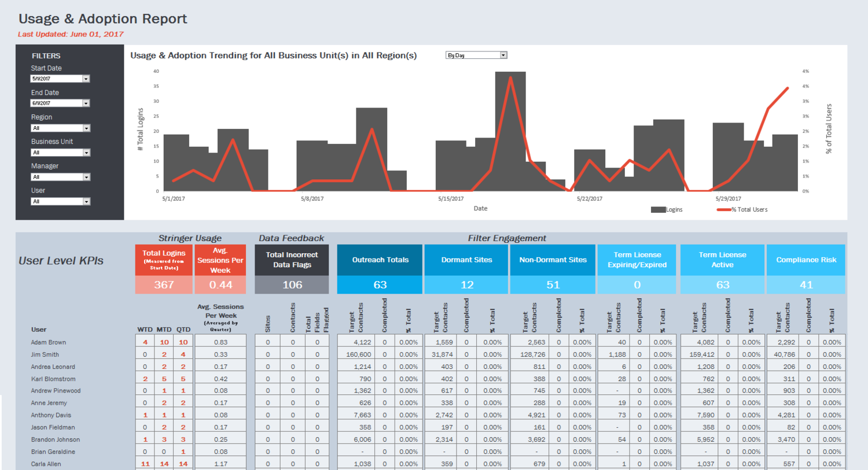This screenshot has width=868, height=470.
Task: Click the Total Incorrect Data Flags tile
Action: [292, 260]
